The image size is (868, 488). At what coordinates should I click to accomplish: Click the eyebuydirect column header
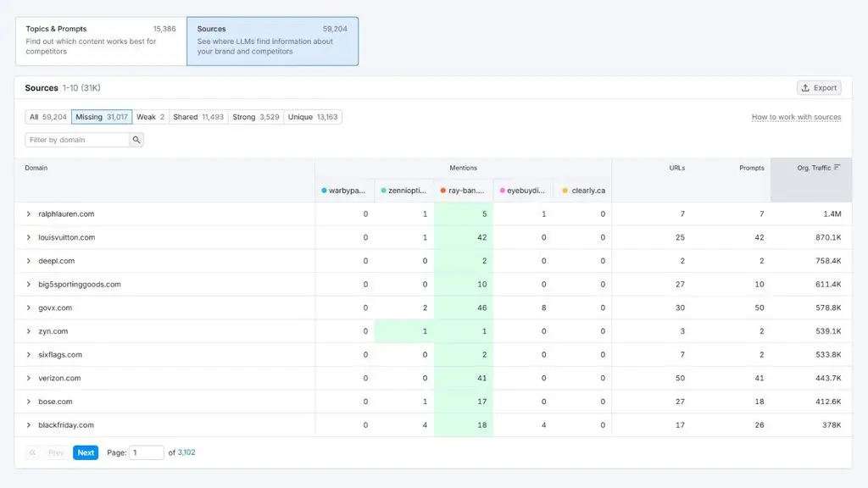point(522,191)
